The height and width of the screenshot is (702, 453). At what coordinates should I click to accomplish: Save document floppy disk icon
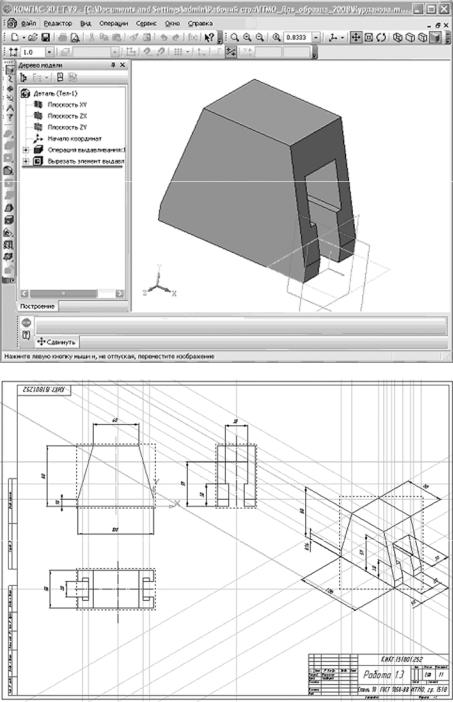[x=45, y=38]
